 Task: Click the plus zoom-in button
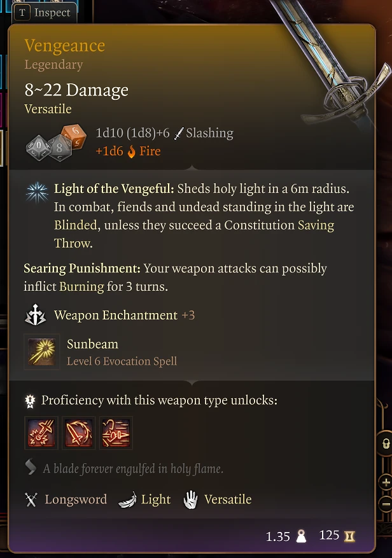pos(386,482)
